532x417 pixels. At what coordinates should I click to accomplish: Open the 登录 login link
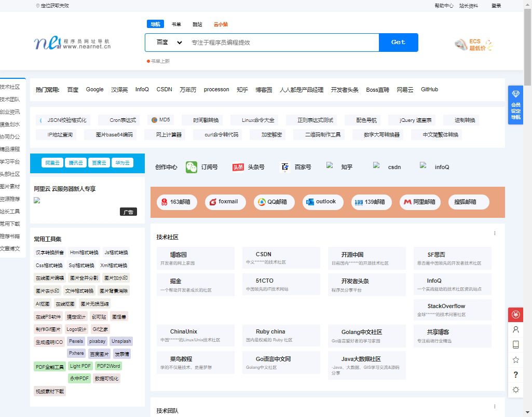496,6
